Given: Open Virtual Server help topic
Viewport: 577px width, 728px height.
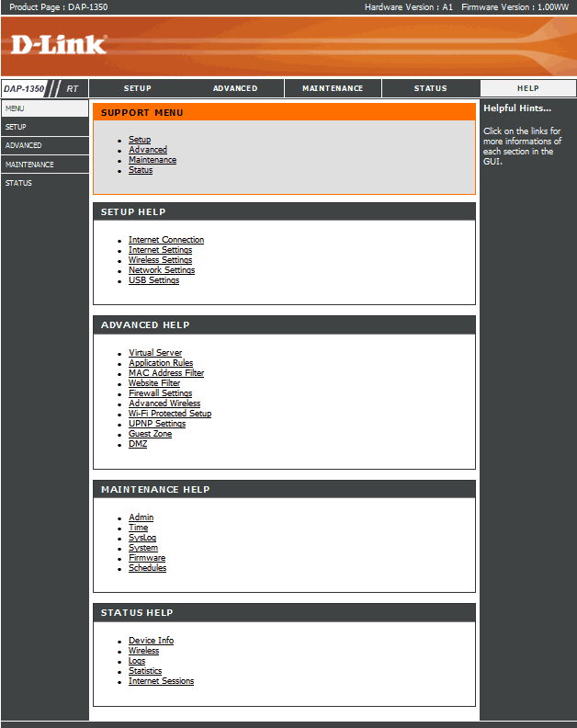Looking at the screenshot, I should [155, 353].
